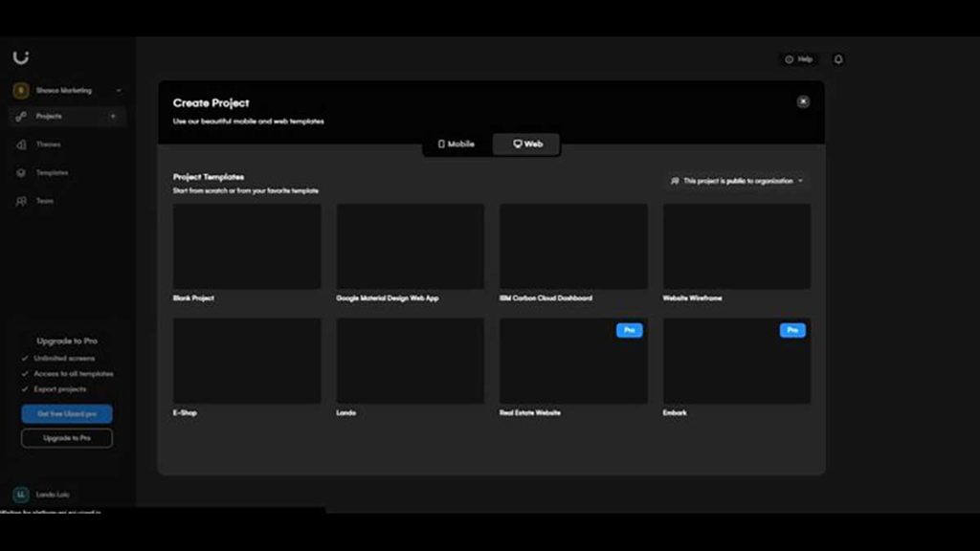This screenshot has width=980, height=551.
Task: Open Templates in the sidebar
Action: pyautogui.click(x=68, y=173)
